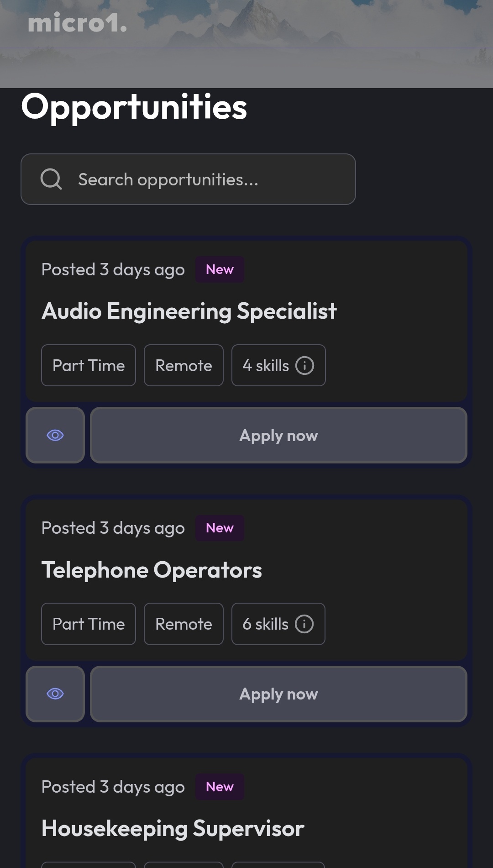This screenshot has width=493, height=868.
Task: Click New badge on Audio Engineering card
Action: click(x=220, y=269)
